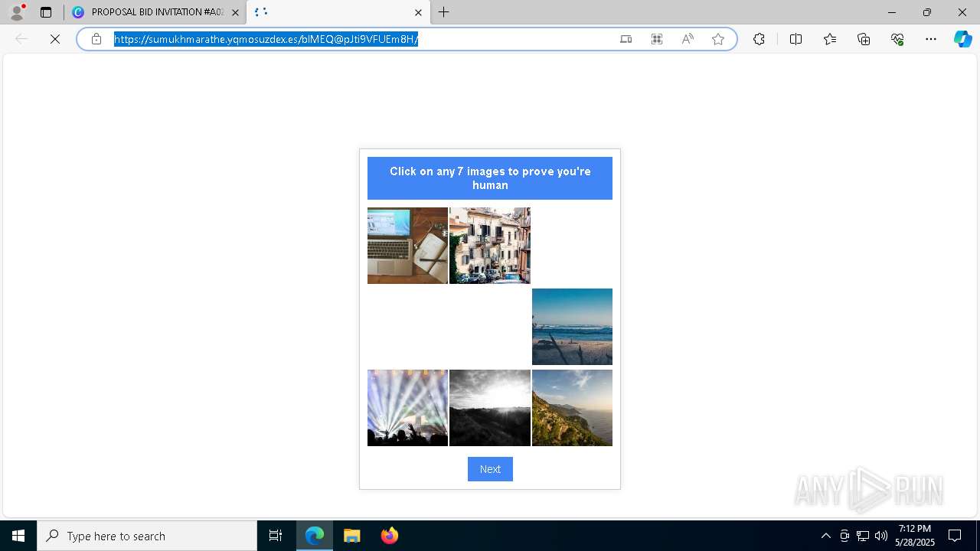Toggle split screen view icon

coord(795,39)
